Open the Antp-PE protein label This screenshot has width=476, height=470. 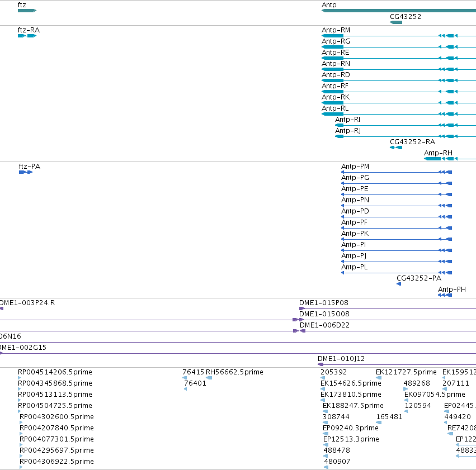point(355,189)
